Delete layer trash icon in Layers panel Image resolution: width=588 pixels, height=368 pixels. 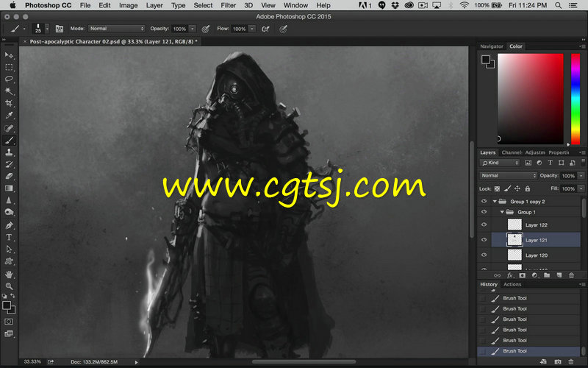(572, 275)
